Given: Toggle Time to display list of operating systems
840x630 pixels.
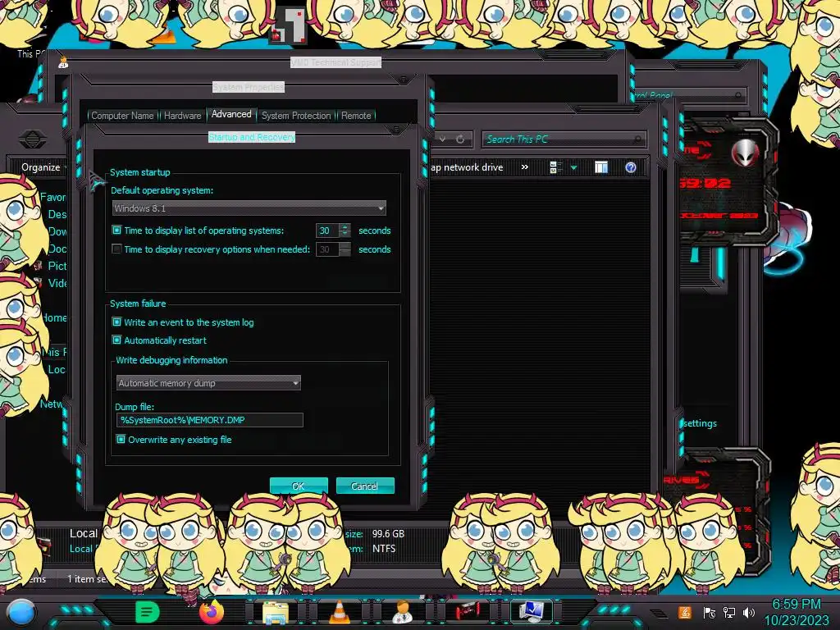Looking at the screenshot, I should pyautogui.click(x=116, y=230).
